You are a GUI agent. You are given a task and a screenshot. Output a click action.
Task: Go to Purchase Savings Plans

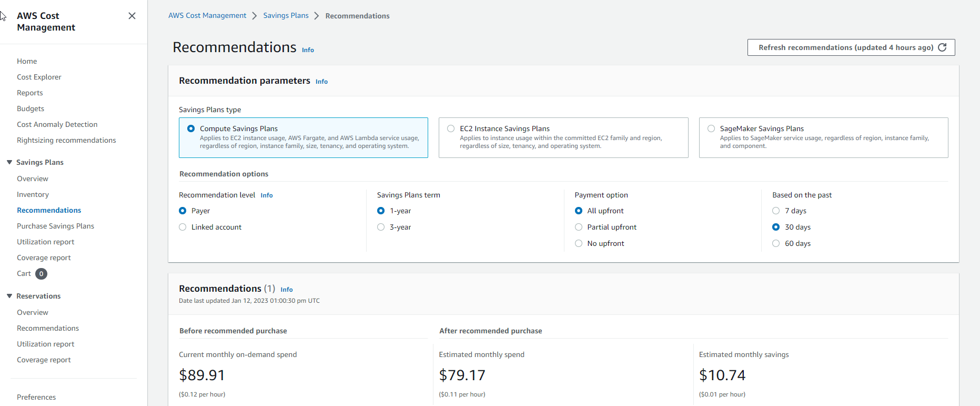click(x=55, y=226)
